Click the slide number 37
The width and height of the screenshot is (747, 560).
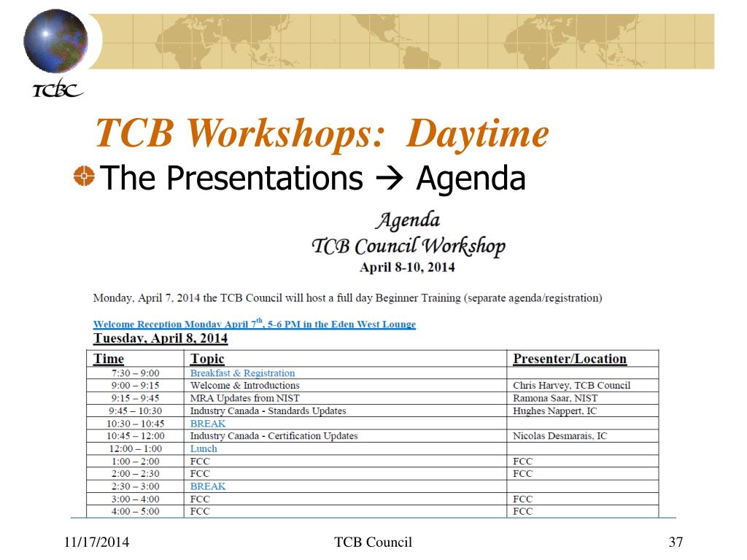pos(676,542)
